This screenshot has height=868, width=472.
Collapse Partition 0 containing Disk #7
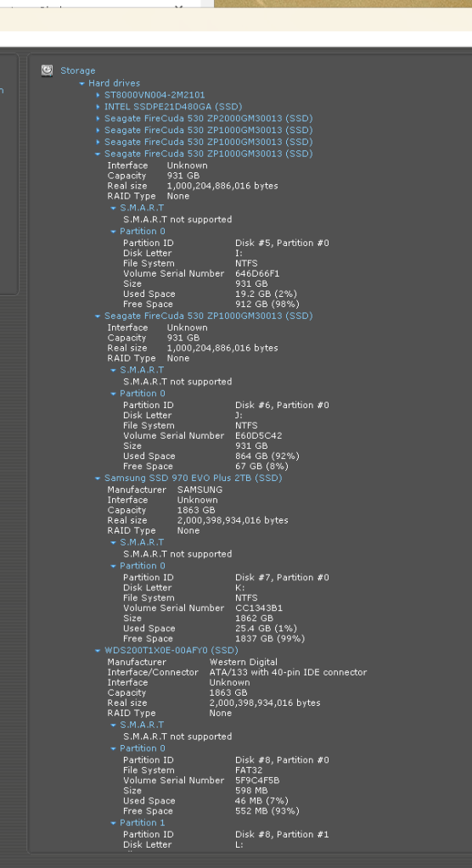pyautogui.click(x=114, y=566)
